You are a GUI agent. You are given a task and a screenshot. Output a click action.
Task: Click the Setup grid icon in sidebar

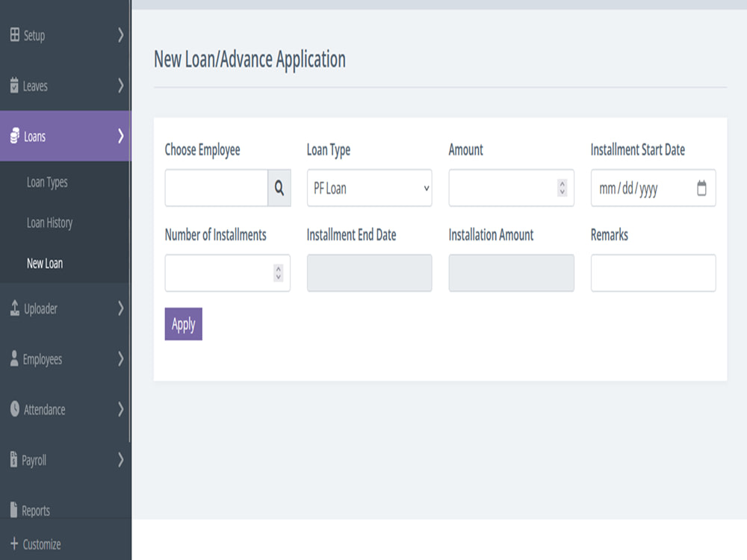click(14, 35)
